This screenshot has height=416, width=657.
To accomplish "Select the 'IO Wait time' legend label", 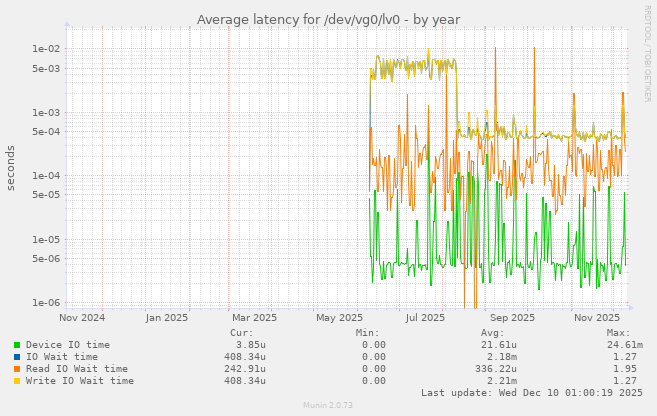I will pos(62,357).
